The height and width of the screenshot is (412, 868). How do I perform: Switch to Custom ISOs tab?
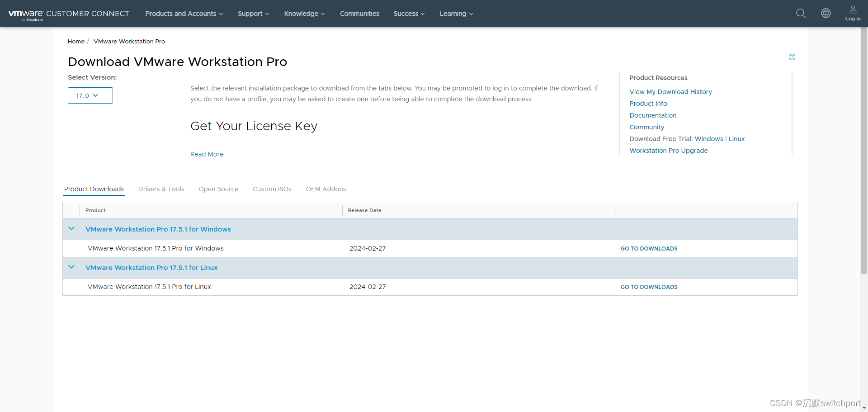[x=272, y=189]
